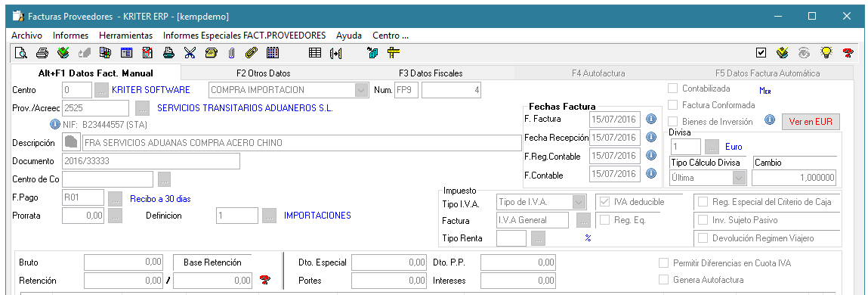Viewport: 868px width, 295px height.
Task: Click the Ver en EUR button
Action: coord(811,122)
